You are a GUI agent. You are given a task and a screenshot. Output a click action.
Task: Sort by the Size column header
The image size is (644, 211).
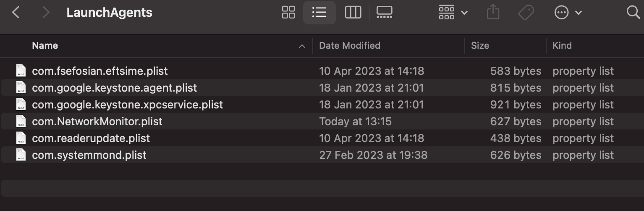click(x=480, y=45)
